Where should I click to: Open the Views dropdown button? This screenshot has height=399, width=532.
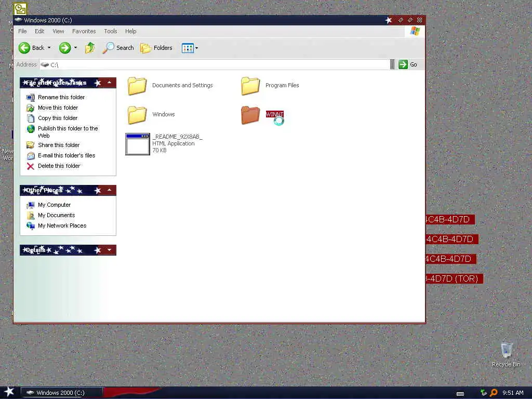[x=190, y=48]
